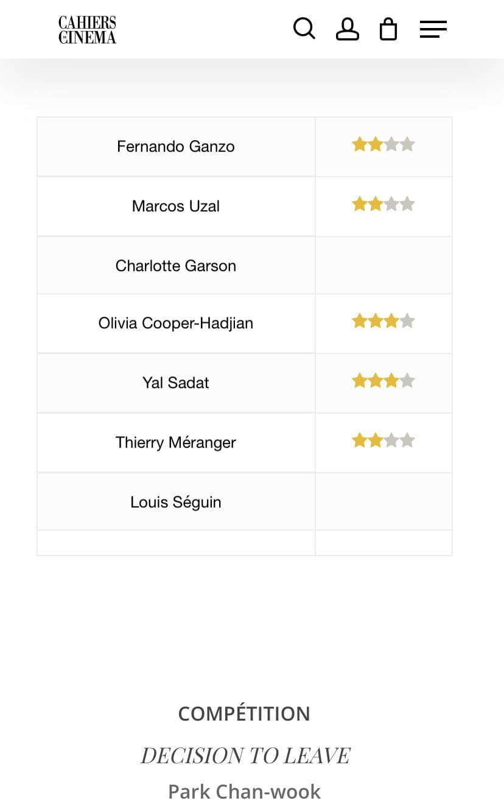This screenshot has height=812, width=504.
Task: Select the Louis Séguin name cell
Action: pyautogui.click(x=176, y=502)
